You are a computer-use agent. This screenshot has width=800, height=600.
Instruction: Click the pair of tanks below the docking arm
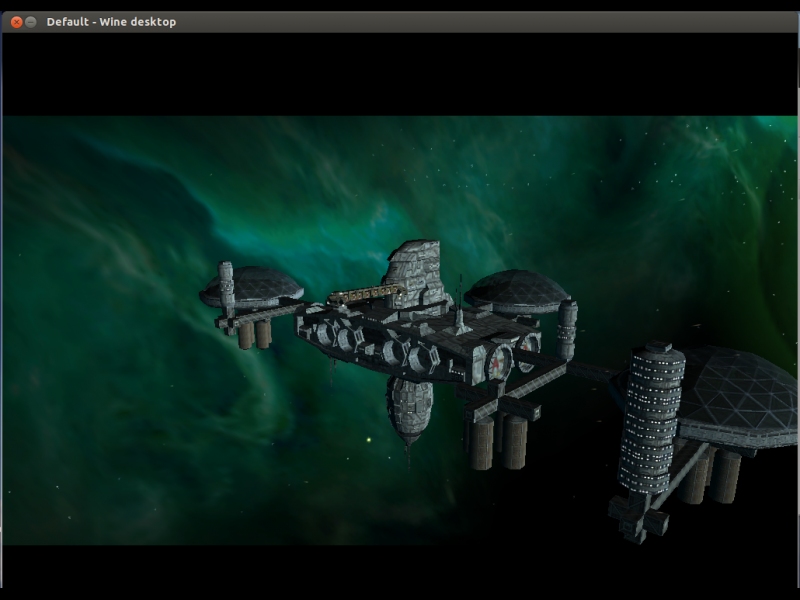498,441
